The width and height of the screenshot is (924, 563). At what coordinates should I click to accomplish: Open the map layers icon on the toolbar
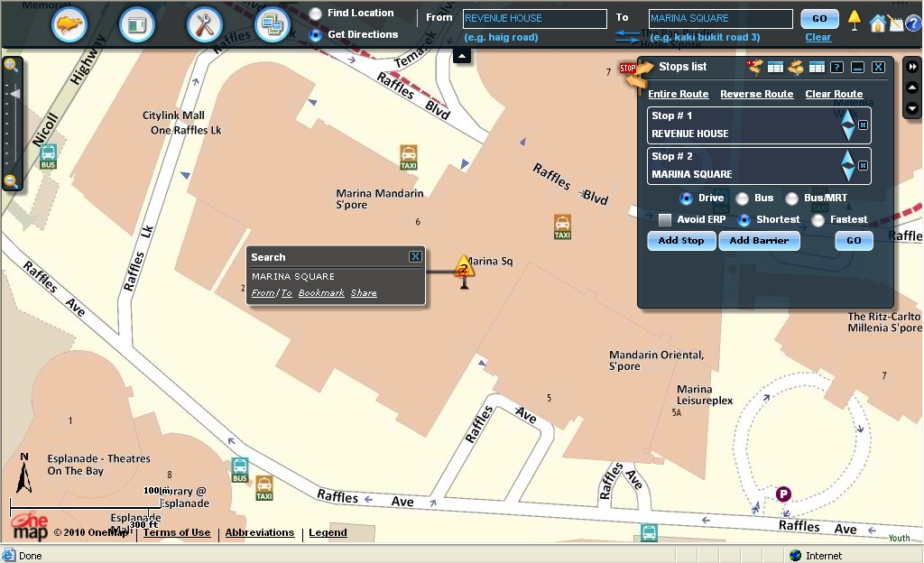[273, 24]
